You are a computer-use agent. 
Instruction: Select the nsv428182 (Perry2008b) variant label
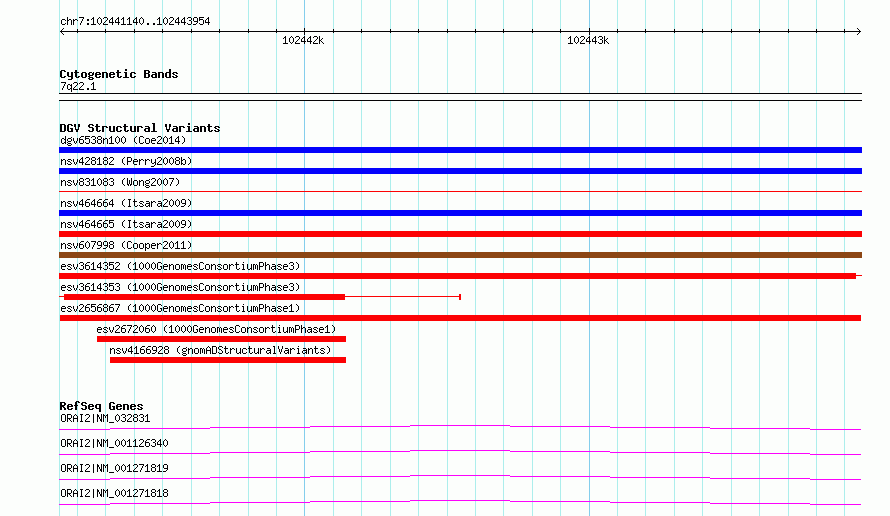(x=126, y=161)
